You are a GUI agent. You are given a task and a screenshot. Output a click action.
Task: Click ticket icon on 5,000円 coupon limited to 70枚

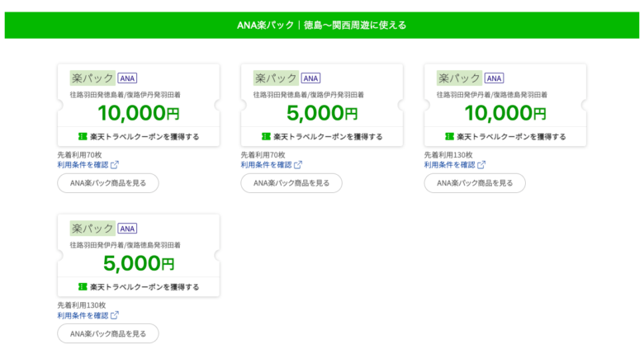pos(266,136)
